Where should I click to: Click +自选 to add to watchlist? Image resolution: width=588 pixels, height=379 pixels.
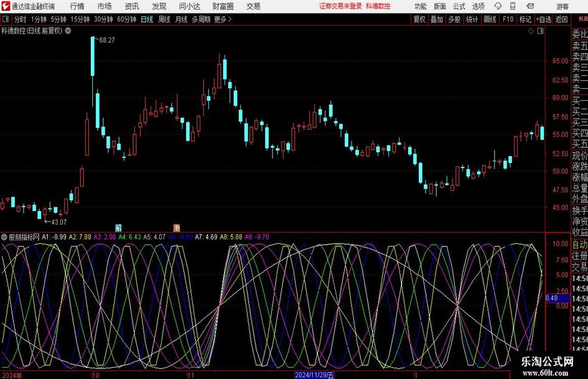[x=543, y=19]
